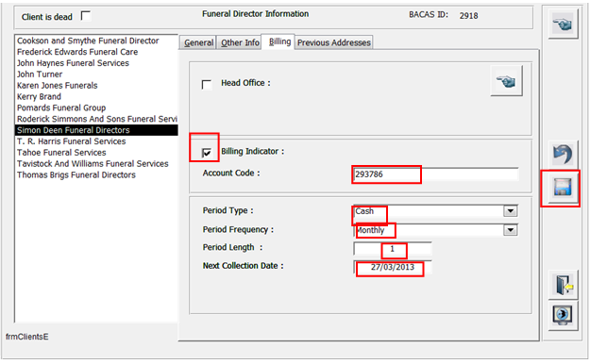The height and width of the screenshot is (364, 590).
Task: Enable the Head Office checkbox
Action: (207, 84)
